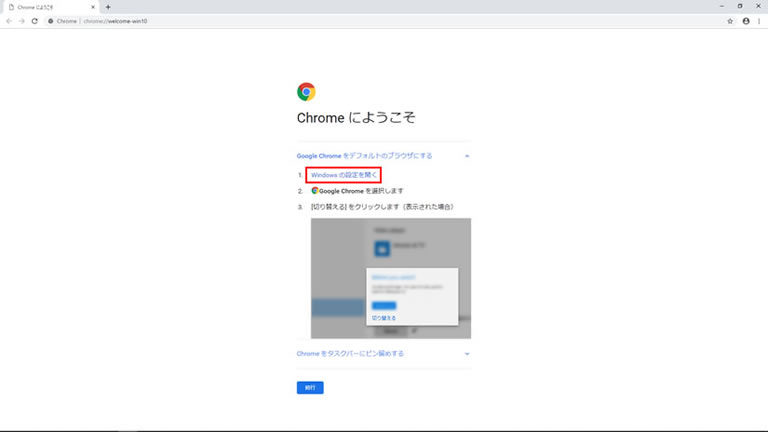Expand the Chrome をタスクバーにピン留めする arrow
768x432 pixels.
click(x=467, y=354)
